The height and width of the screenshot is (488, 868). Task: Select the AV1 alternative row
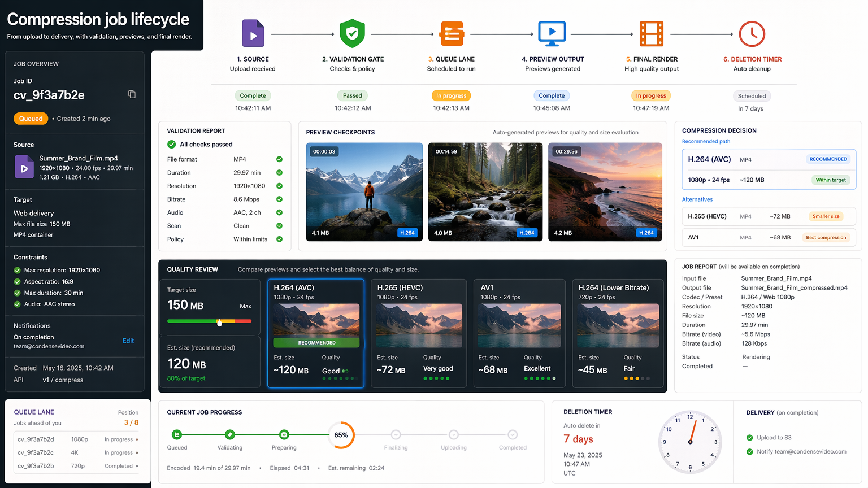[769, 237]
